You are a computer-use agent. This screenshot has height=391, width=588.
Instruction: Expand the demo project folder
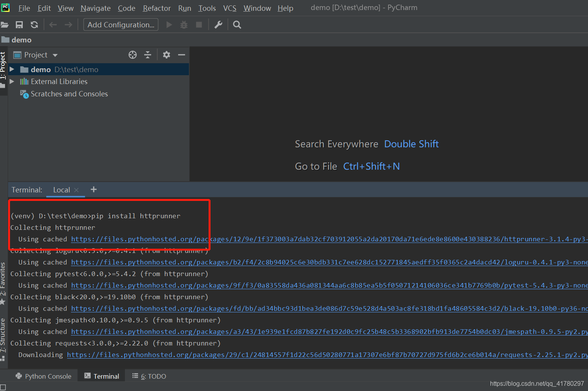click(x=12, y=69)
